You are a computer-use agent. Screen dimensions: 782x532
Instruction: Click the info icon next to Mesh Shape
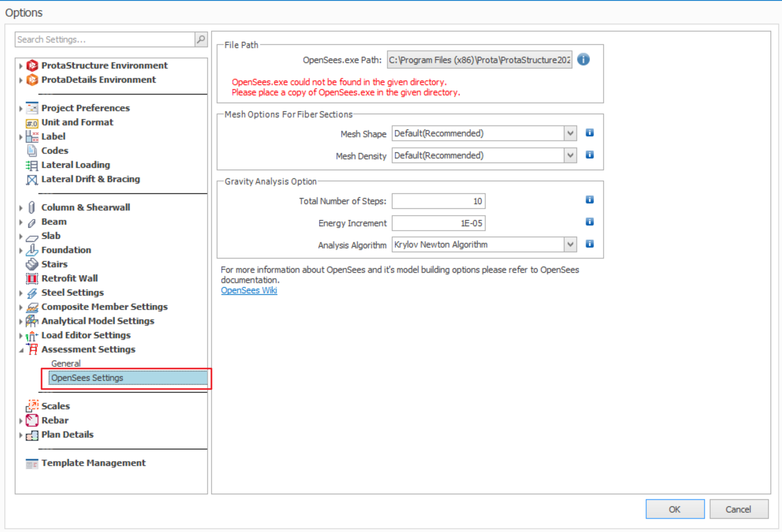(x=590, y=133)
